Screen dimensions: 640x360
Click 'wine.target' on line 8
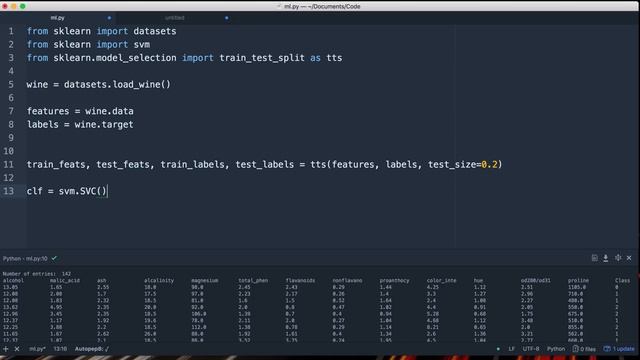tap(104, 124)
